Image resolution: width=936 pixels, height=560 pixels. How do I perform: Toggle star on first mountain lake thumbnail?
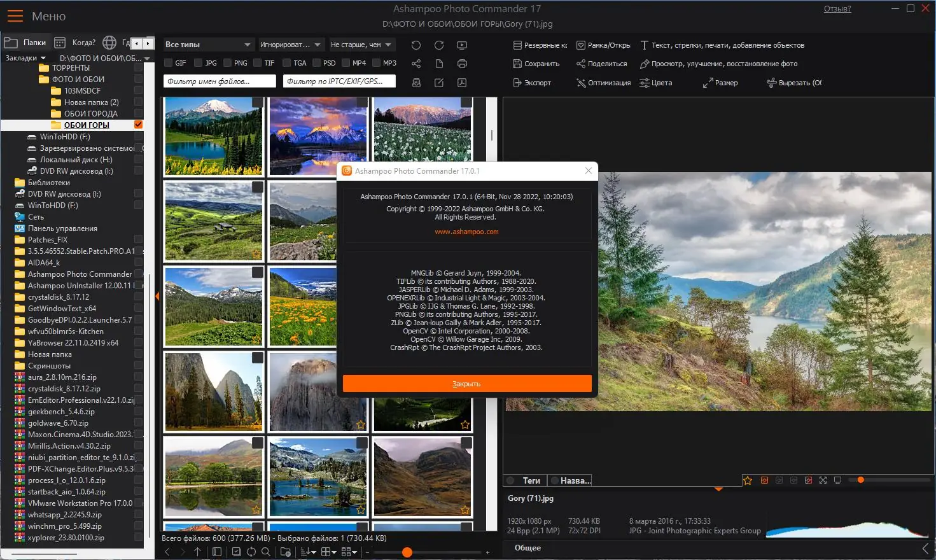pyautogui.click(x=256, y=169)
